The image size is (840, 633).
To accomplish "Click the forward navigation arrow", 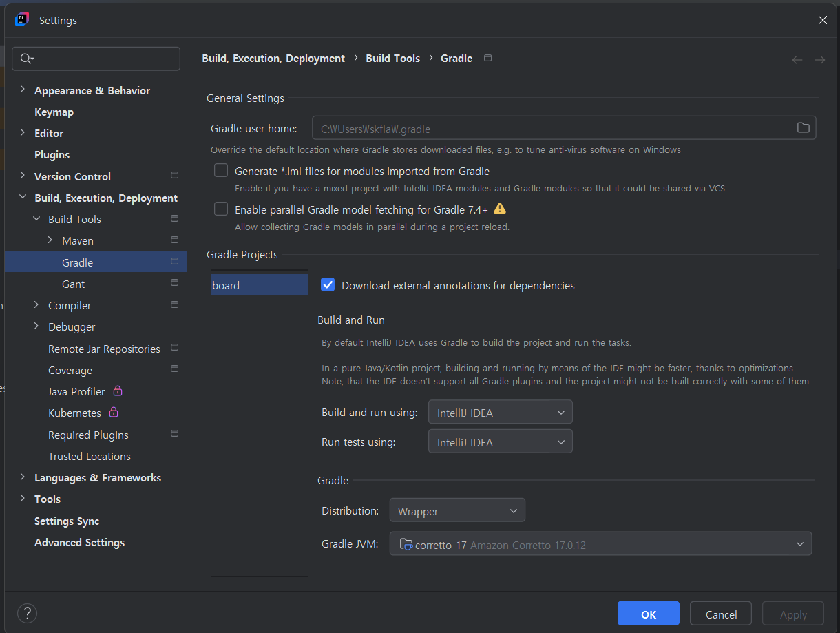I will click(820, 60).
